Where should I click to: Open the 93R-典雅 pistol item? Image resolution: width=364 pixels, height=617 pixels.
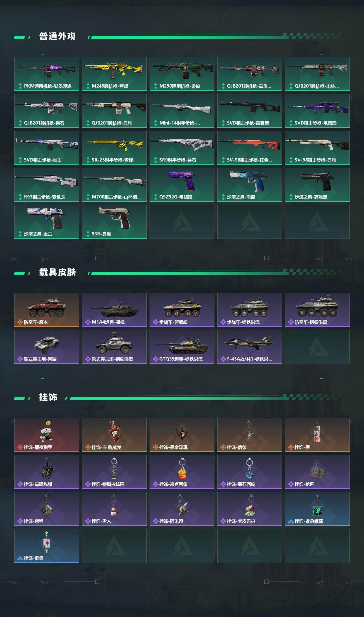[114, 222]
